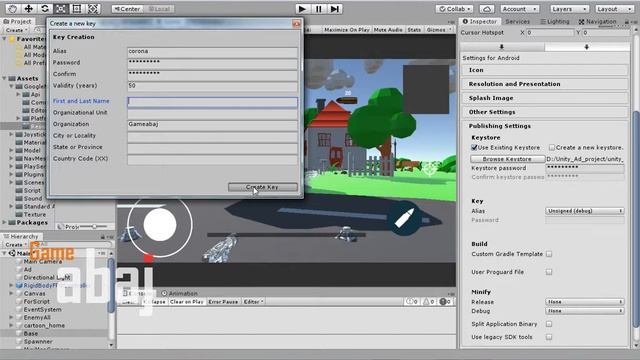Expand the Splash Image section

(545, 98)
